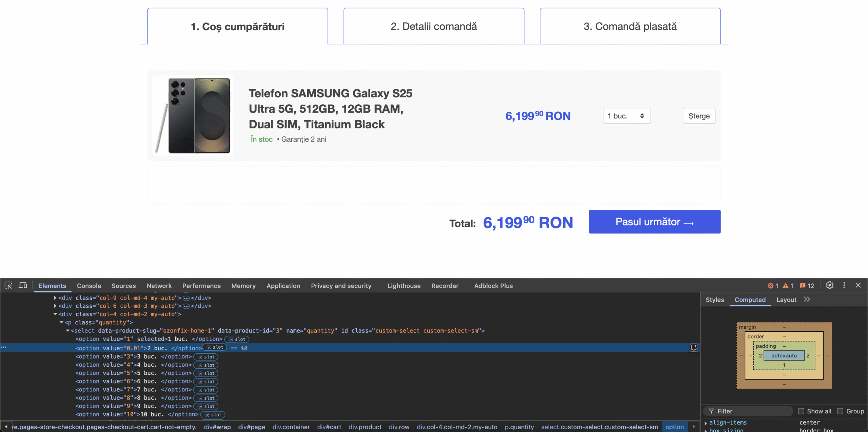
Task: Click the div.product breadcrumb
Action: pos(365,427)
